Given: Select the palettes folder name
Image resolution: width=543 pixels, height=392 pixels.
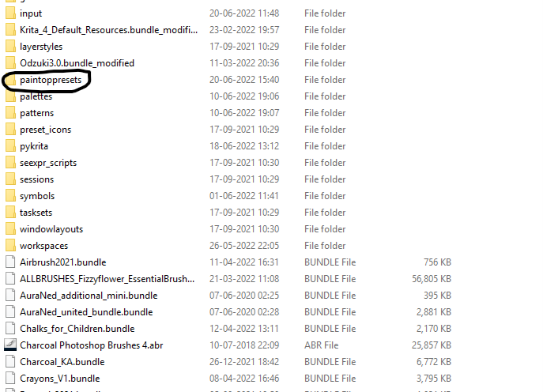Looking at the screenshot, I should tap(36, 96).
